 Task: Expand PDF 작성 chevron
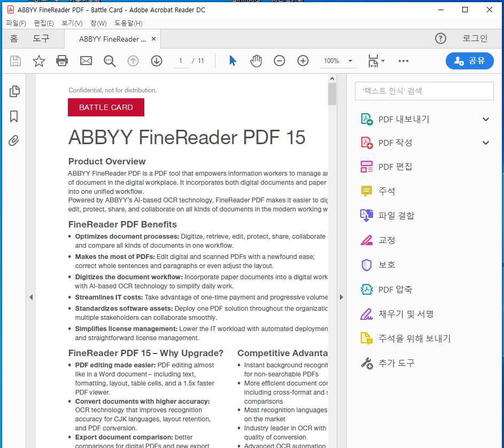click(486, 143)
